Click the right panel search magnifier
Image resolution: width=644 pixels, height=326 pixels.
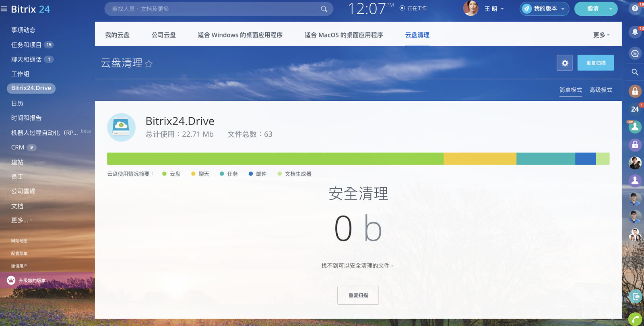pyautogui.click(x=635, y=72)
